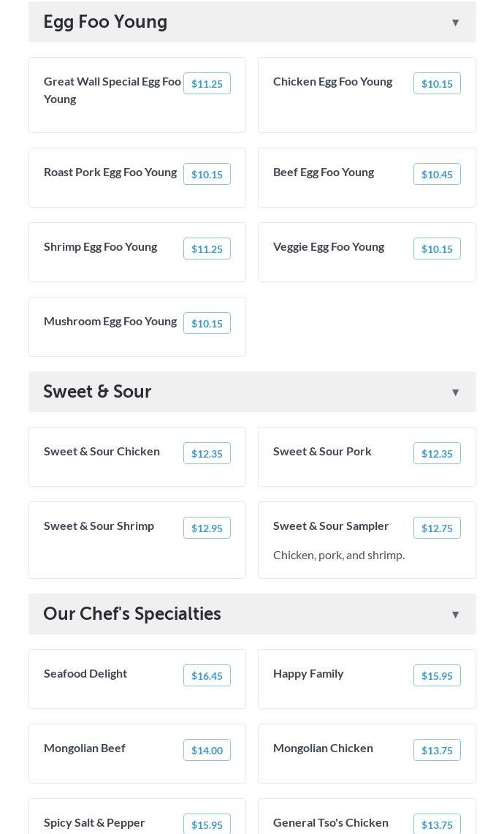The image size is (504, 834).
Task: Click the Sweet & Sour header
Action: [97, 392]
